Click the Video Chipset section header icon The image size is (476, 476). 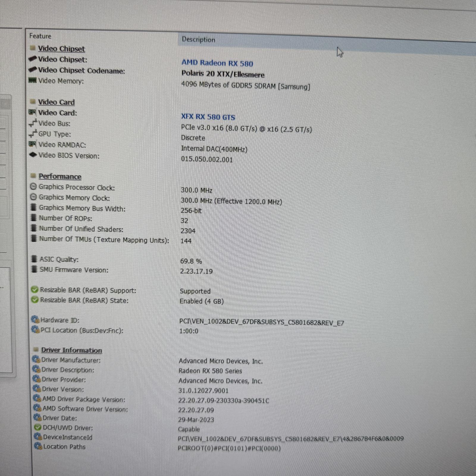click(x=33, y=48)
